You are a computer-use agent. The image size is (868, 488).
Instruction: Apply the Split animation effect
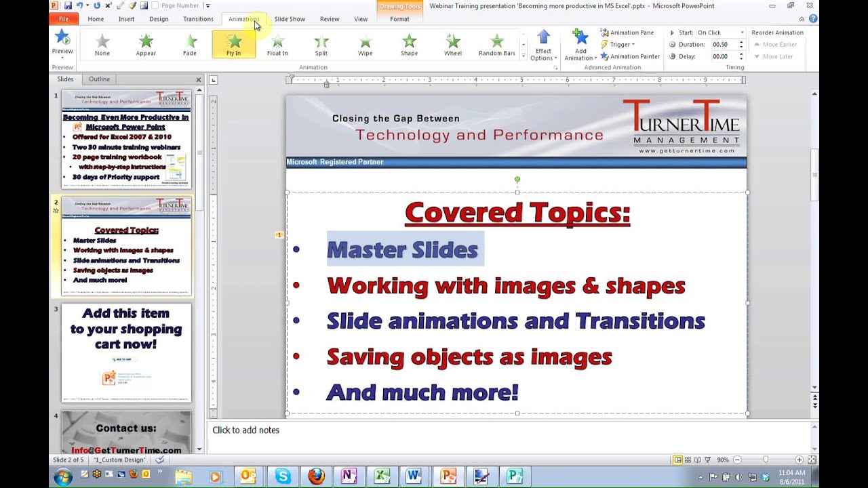pos(321,45)
